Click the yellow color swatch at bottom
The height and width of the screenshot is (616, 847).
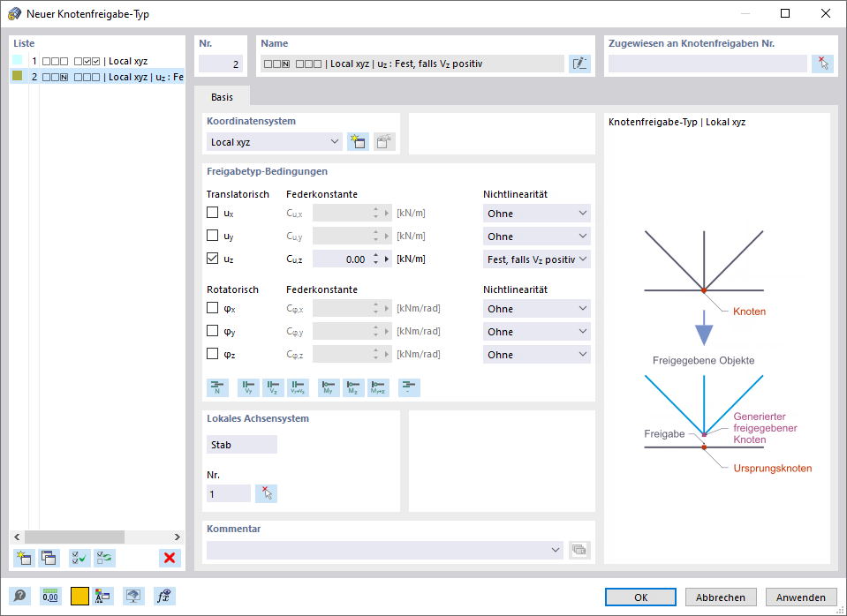click(79, 596)
